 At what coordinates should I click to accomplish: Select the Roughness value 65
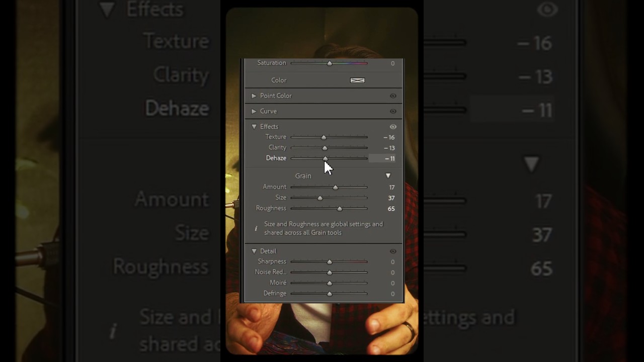pos(391,209)
